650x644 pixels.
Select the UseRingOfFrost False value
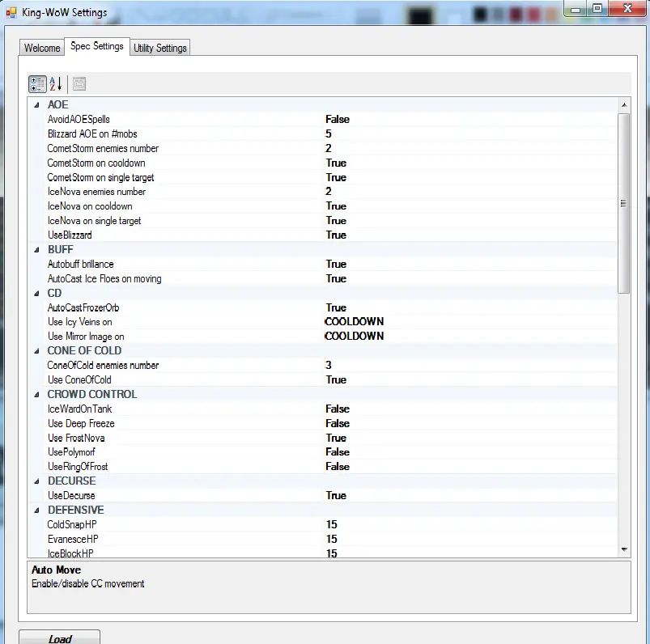[x=469, y=467]
